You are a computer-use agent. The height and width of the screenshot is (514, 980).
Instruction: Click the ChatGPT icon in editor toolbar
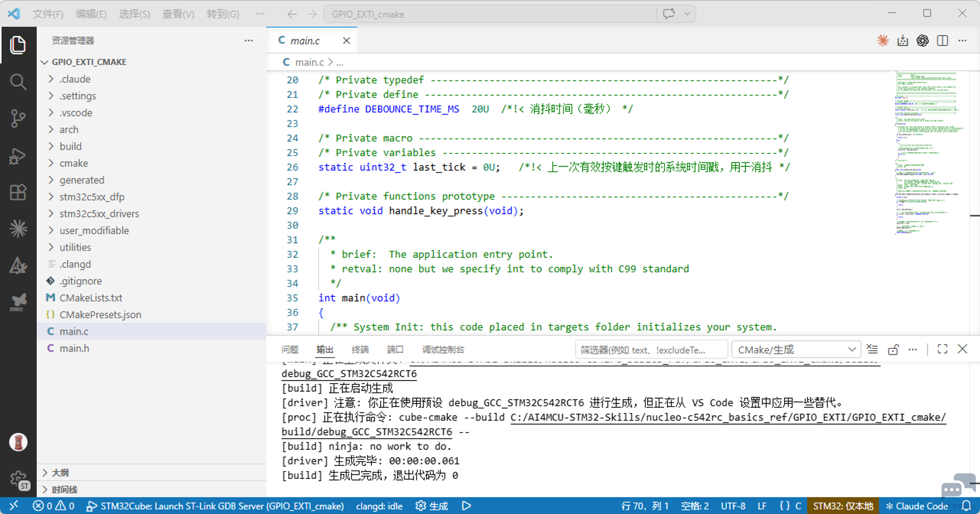point(922,41)
